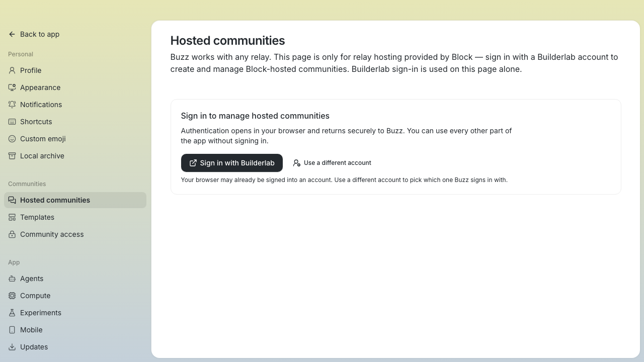The height and width of the screenshot is (362, 644).
Task: Open Community access section
Action: tap(75, 234)
